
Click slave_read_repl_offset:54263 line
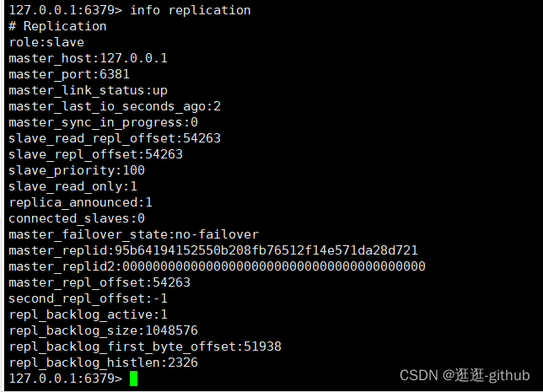click(x=115, y=138)
